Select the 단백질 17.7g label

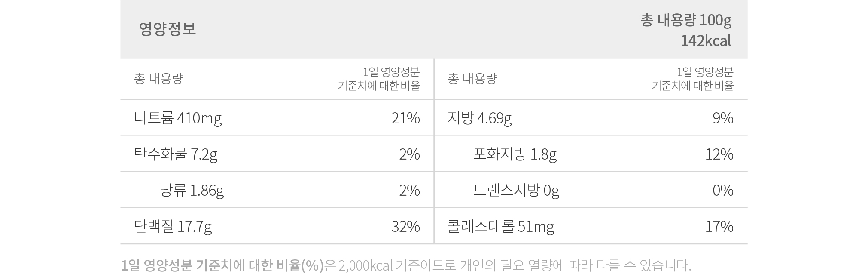tap(173, 226)
